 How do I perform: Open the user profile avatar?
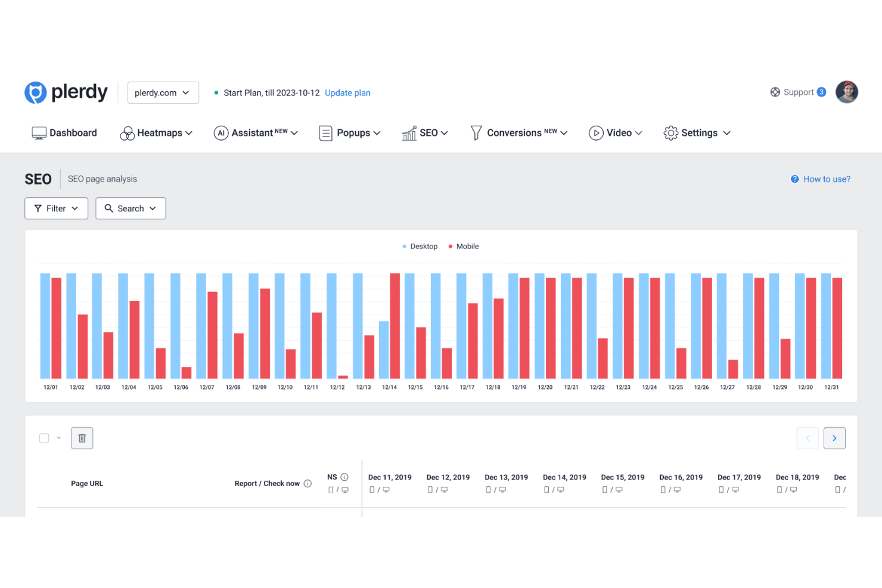846,92
